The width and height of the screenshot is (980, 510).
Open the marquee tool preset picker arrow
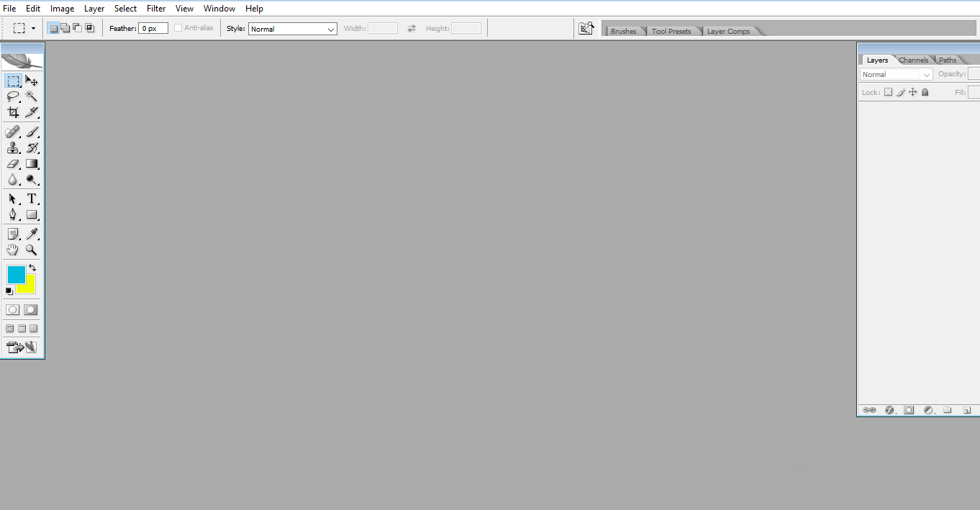(32, 27)
